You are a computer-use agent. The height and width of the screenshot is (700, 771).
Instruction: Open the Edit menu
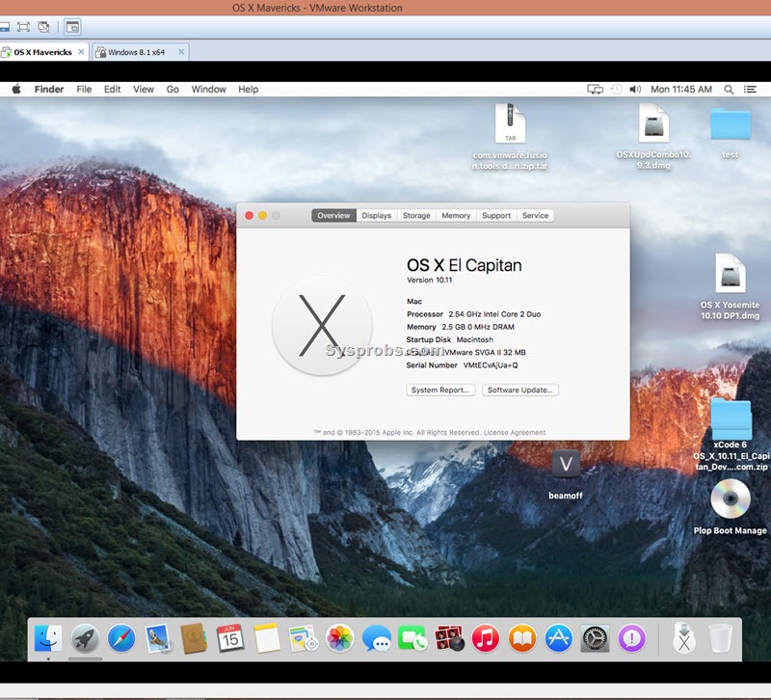point(112,89)
